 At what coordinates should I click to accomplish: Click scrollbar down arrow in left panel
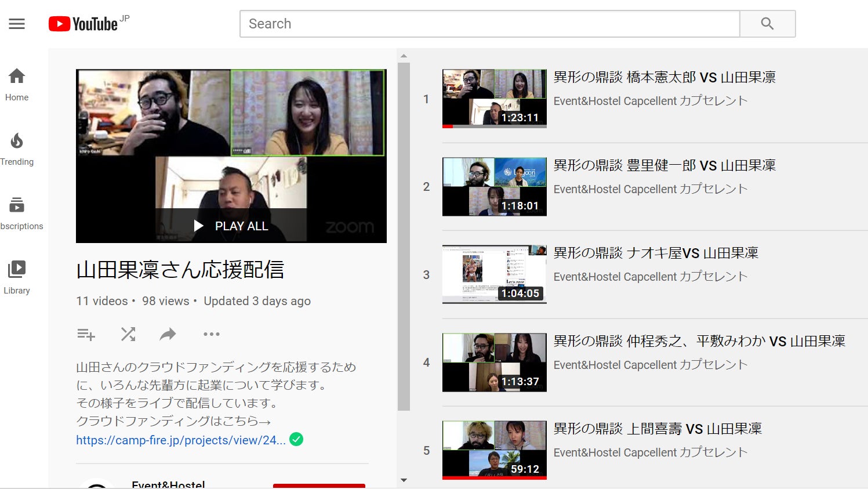pos(404,480)
